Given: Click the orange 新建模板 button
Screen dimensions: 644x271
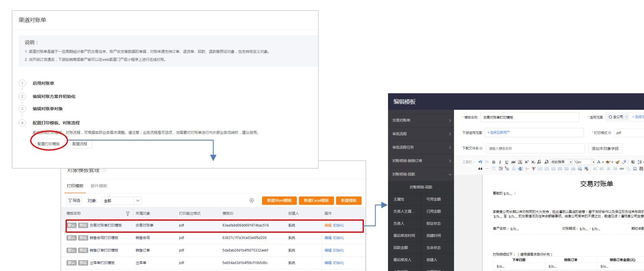Looking at the screenshot, I should click(x=349, y=201).
